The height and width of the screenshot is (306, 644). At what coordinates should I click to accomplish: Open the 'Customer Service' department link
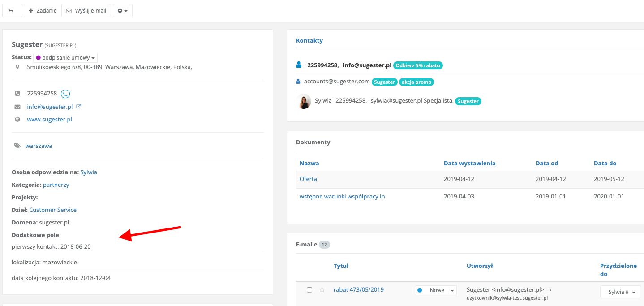[53, 210]
